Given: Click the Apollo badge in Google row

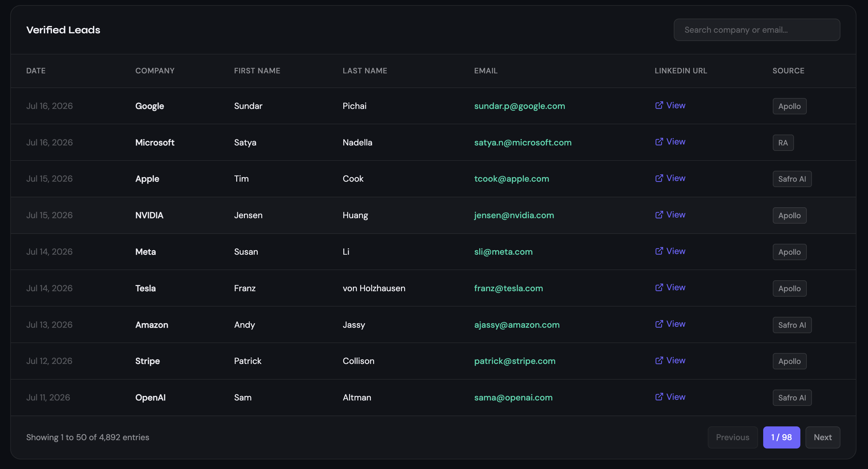Looking at the screenshot, I should (789, 106).
